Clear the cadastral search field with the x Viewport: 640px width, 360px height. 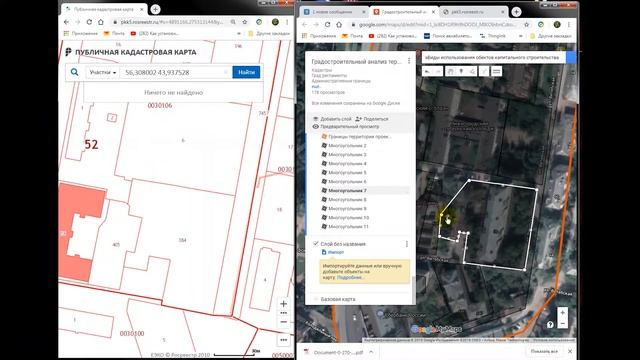(x=226, y=72)
